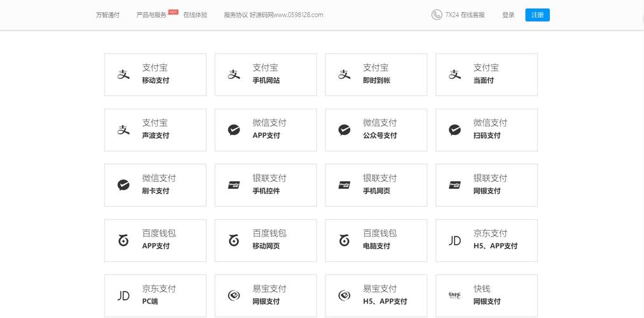
Task: Select the 支付宝 移动支付 text
Action: click(x=156, y=74)
